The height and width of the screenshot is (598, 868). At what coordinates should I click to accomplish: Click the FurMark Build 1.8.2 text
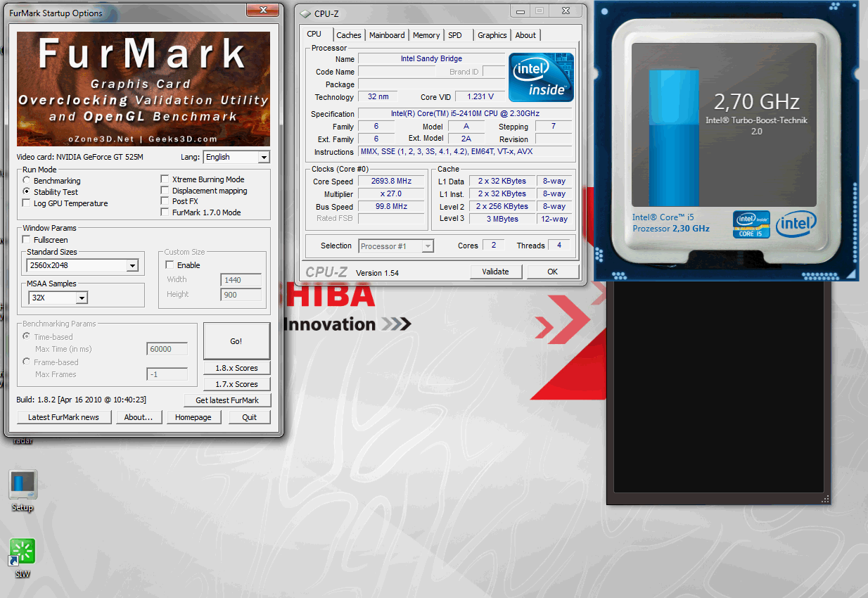[x=81, y=400]
